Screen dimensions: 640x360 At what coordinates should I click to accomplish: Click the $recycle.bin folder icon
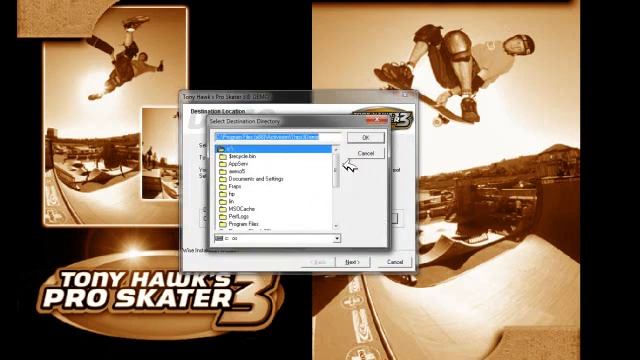[x=223, y=156]
